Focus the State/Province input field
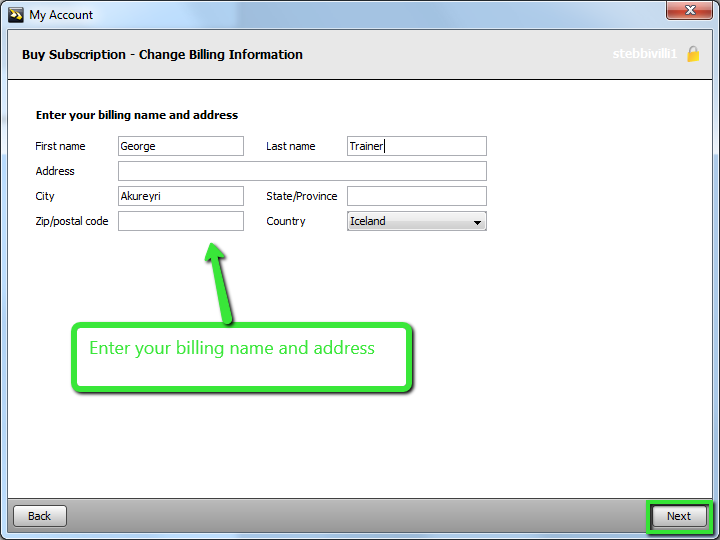 point(416,196)
